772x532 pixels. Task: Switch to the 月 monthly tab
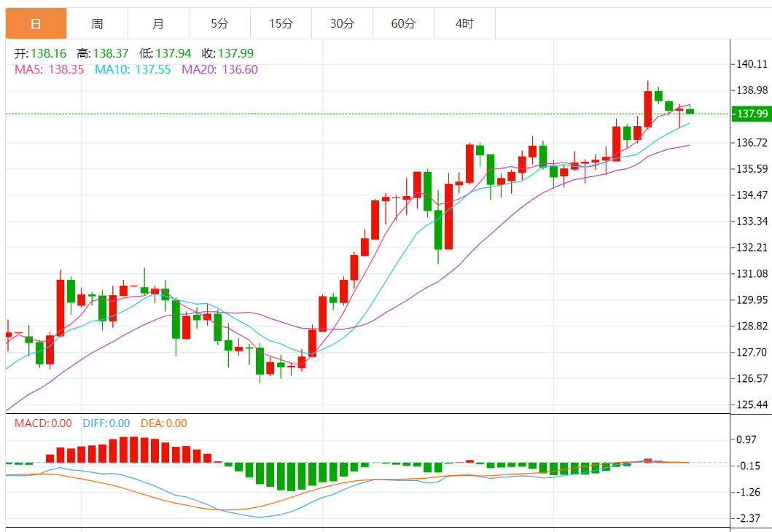click(158, 23)
